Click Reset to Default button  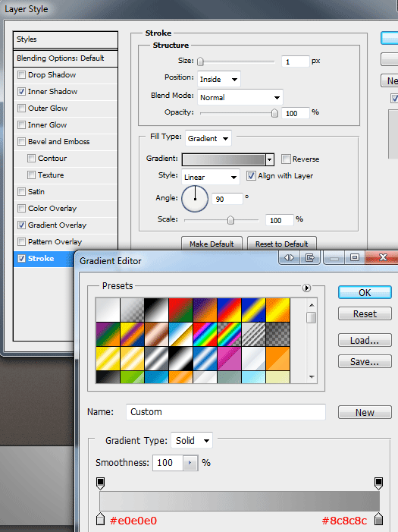[x=282, y=244]
